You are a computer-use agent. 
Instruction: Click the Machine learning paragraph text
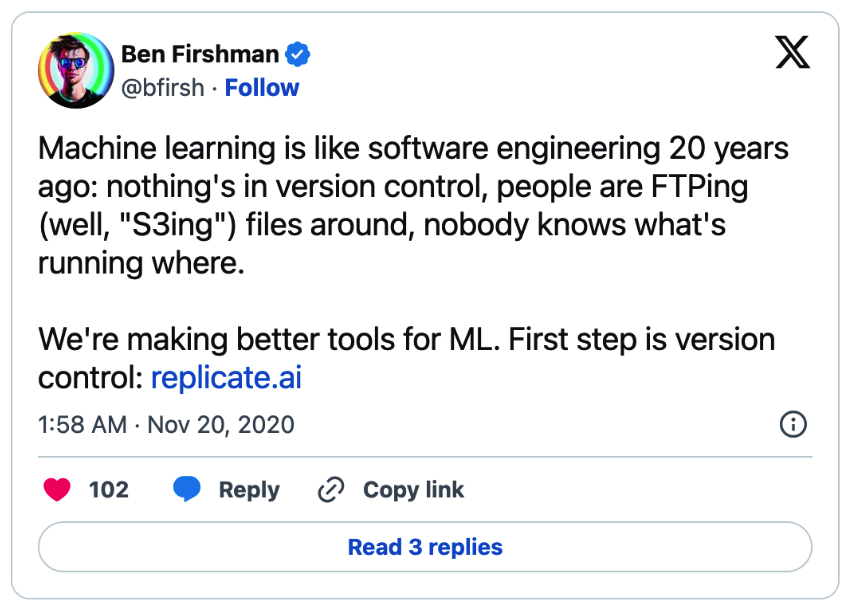[413, 205]
